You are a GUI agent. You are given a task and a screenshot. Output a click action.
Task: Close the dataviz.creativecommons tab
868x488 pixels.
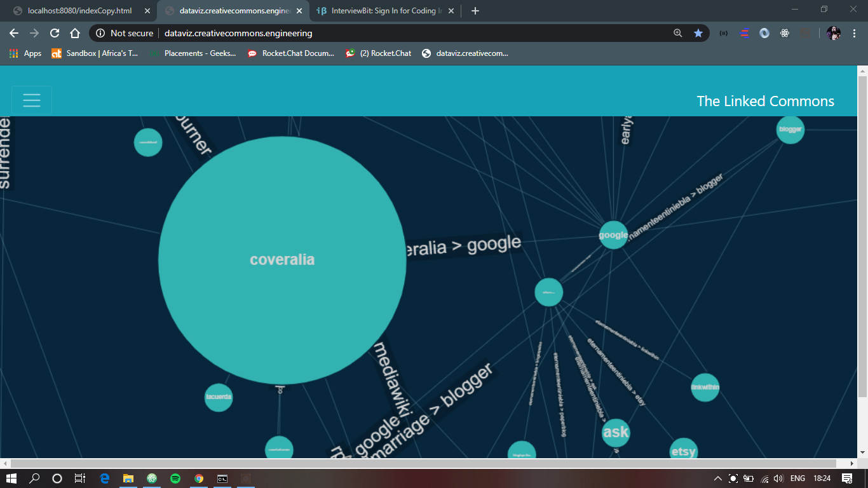click(x=299, y=11)
